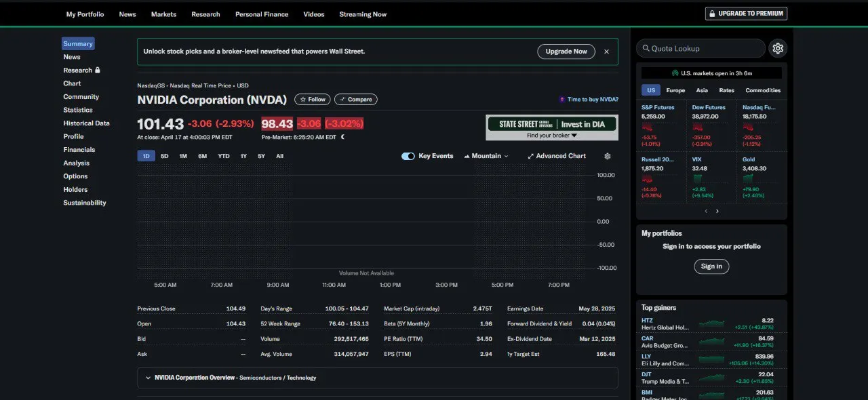Open the HTZ ticker in Top gainers
868x400 pixels.
pyautogui.click(x=647, y=320)
